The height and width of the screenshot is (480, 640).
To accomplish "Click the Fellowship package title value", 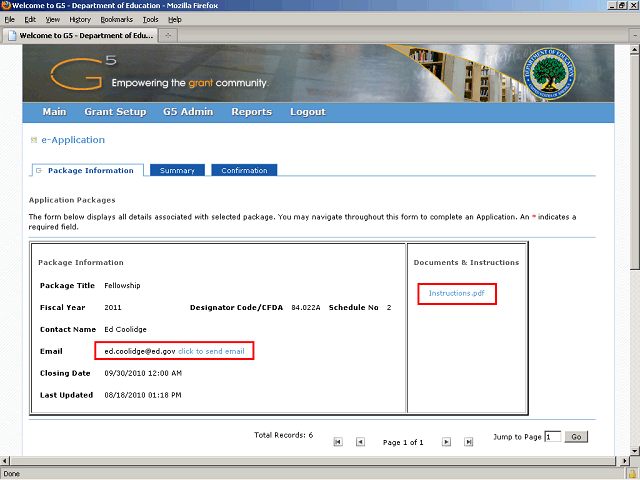I will click(122, 286).
